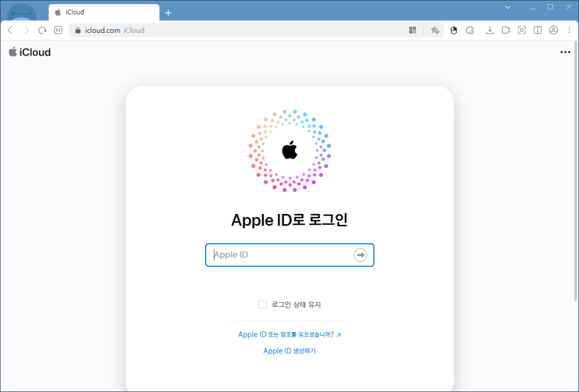This screenshot has width=579, height=392.
Task: Enable the 로그인 상태 유지 checkbox
Action: [263, 304]
